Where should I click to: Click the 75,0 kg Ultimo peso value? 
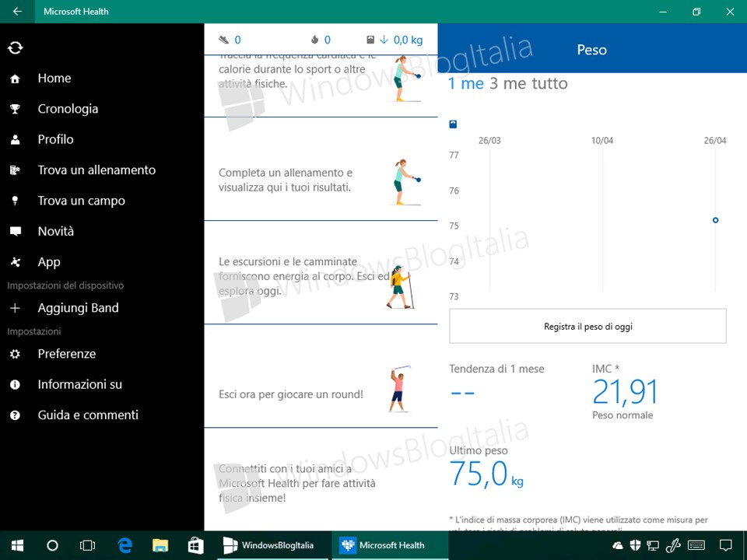[x=486, y=474]
